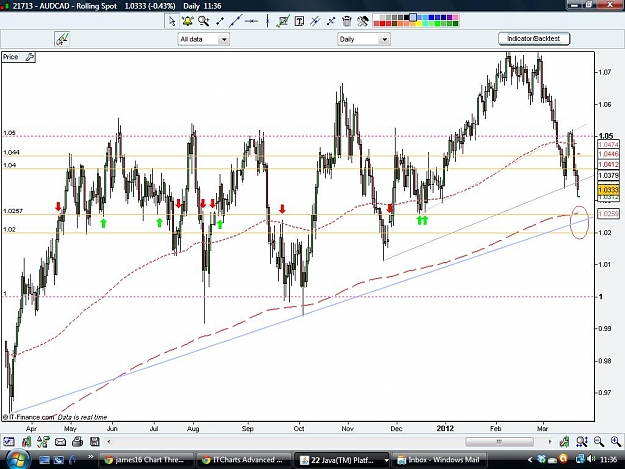Click scrollbar right arrow
The image size is (625, 469).
point(550,442)
